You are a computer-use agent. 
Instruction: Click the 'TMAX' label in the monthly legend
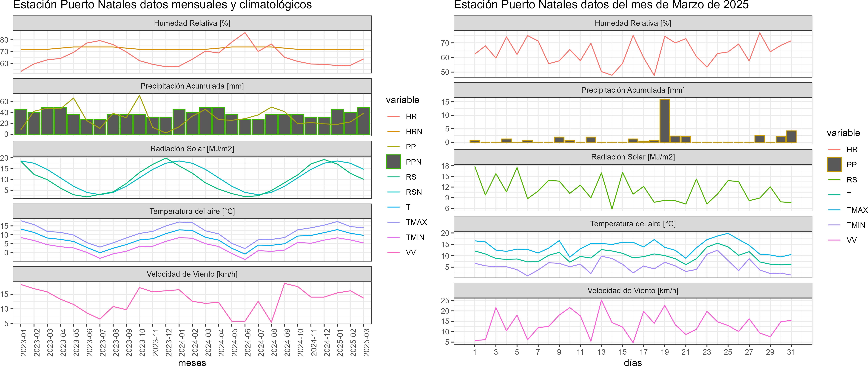[416, 222]
